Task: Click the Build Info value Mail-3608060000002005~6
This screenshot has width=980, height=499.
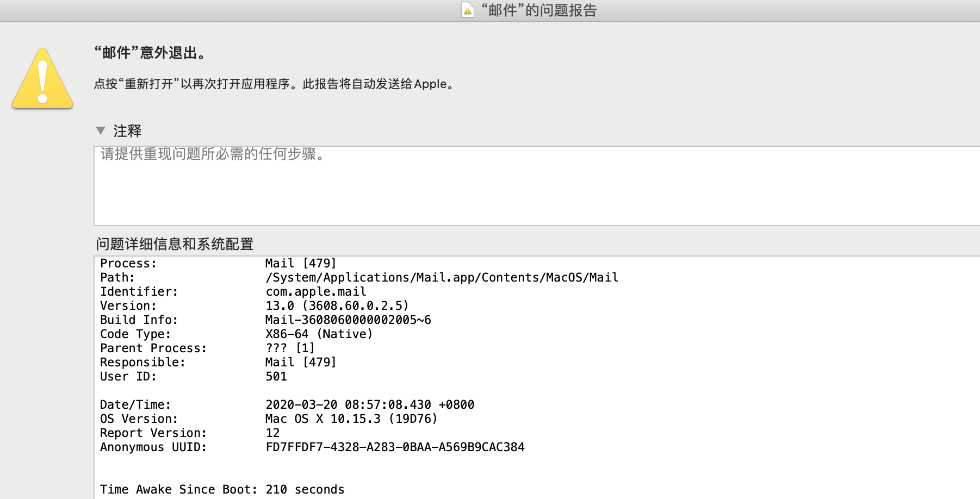Action: (x=348, y=320)
